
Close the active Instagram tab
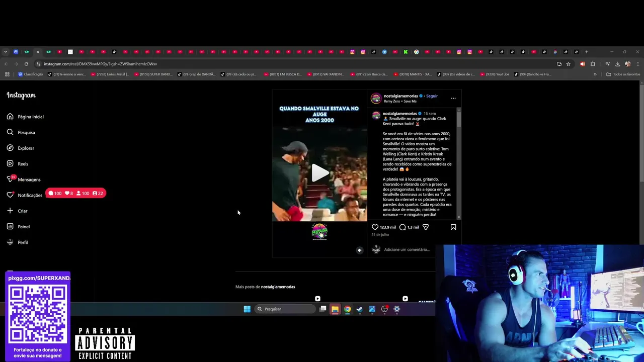click(x=38, y=52)
